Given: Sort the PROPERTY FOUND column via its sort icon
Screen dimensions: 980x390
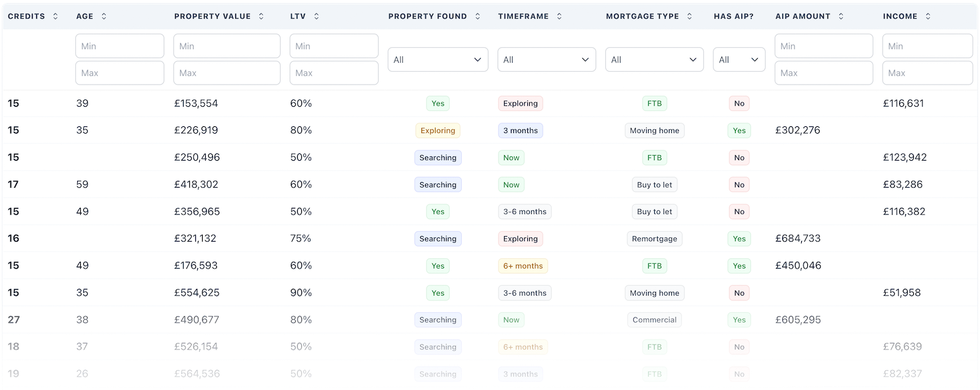Looking at the screenshot, I should [x=478, y=17].
